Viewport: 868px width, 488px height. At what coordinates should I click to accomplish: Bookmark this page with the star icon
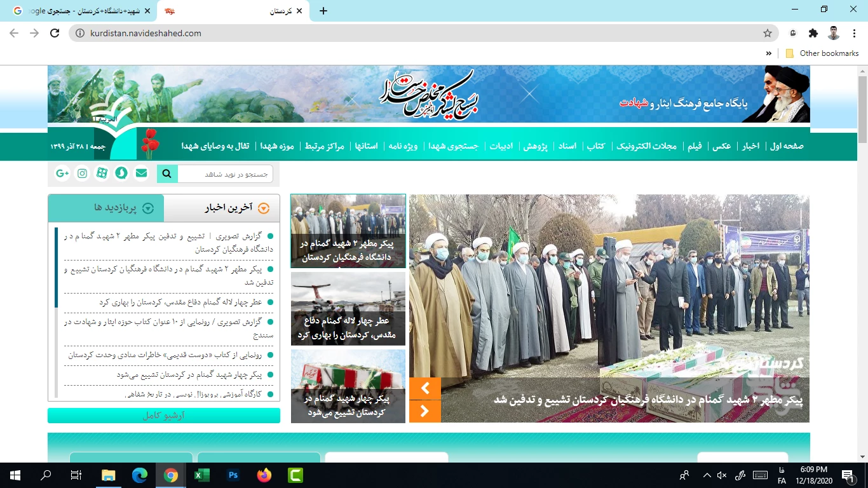click(x=768, y=33)
